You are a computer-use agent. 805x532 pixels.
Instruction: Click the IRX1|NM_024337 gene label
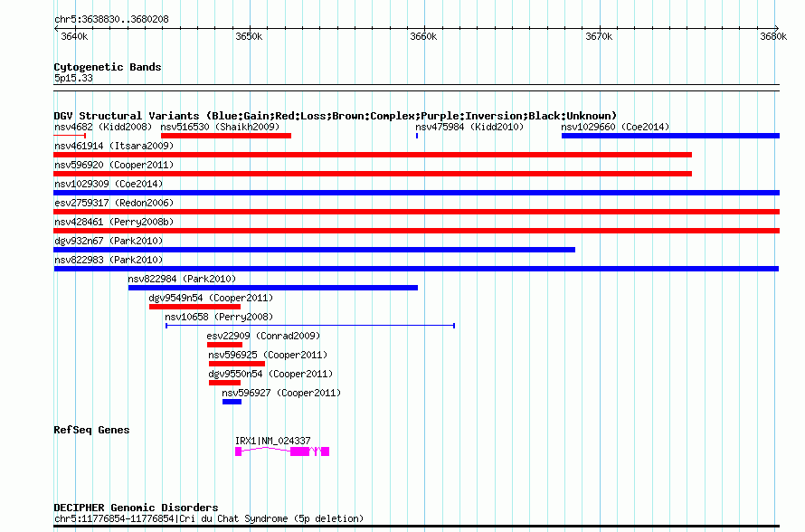click(272, 441)
